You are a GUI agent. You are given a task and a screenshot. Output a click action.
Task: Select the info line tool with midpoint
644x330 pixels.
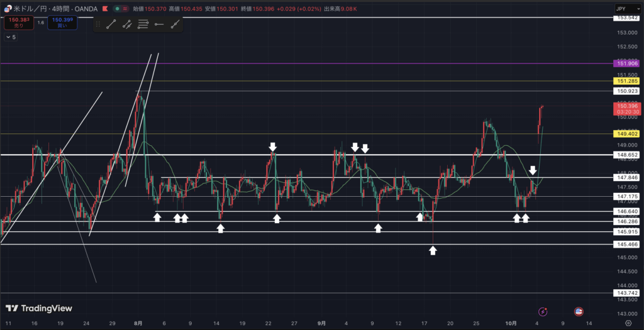coord(127,25)
